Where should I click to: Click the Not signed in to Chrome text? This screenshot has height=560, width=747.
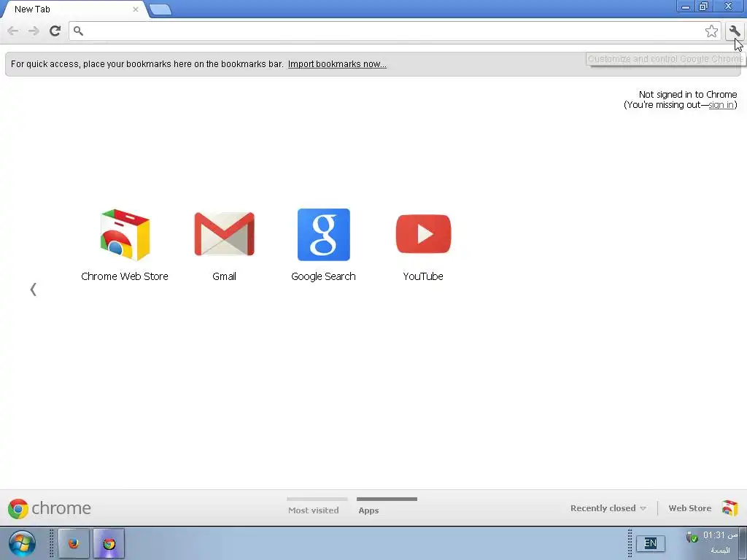[688, 94]
